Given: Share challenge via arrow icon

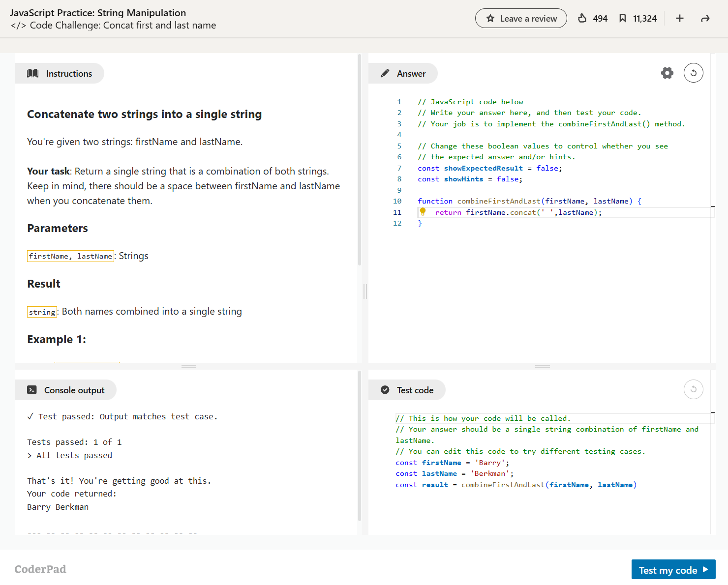Looking at the screenshot, I should (705, 18).
